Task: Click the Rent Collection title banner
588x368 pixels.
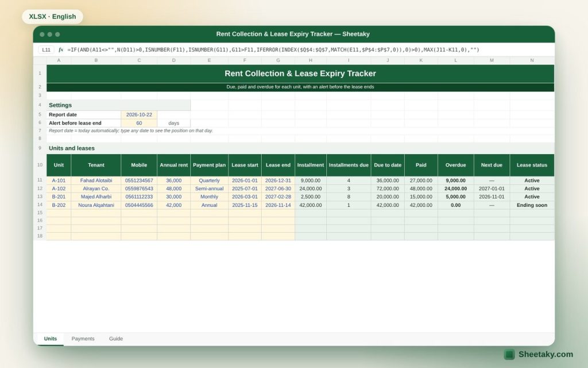Action: click(300, 74)
